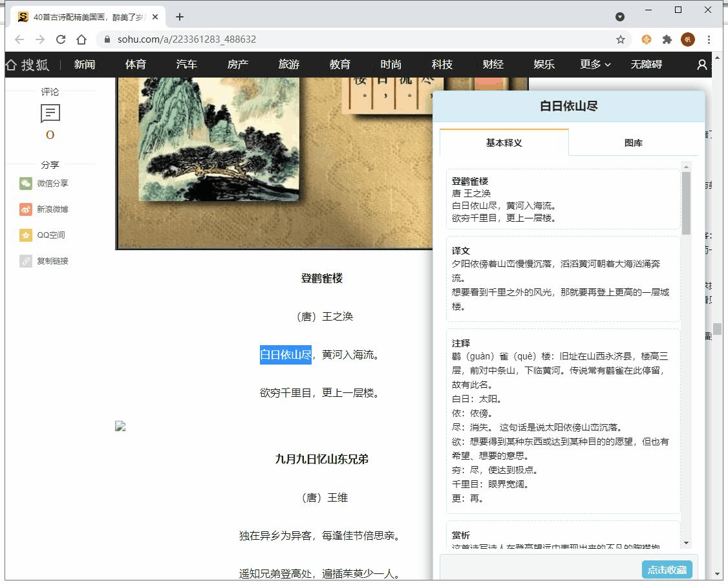Share via 微信分享

(x=44, y=184)
